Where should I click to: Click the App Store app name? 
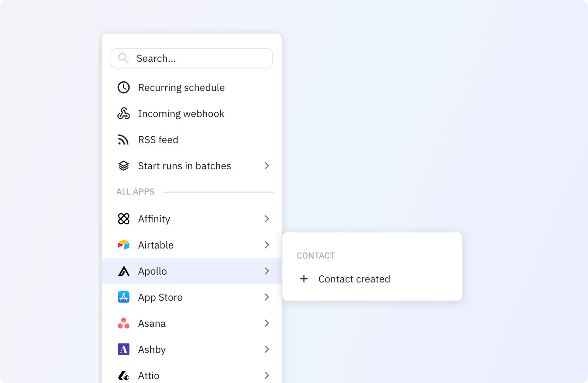click(x=160, y=297)
